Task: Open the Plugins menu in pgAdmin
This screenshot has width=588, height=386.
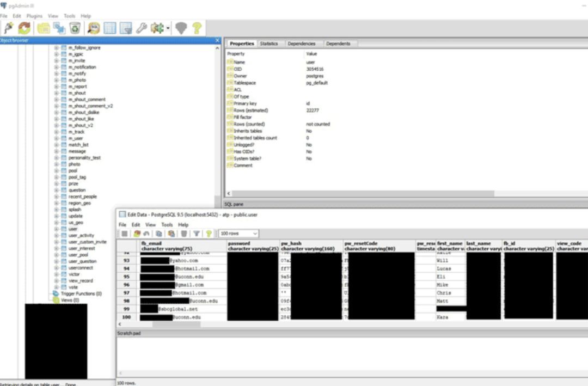Action: click(34, 16)
